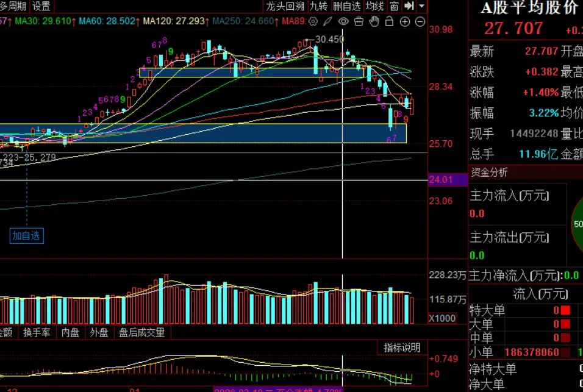Switch to 外盘 tab
This screenshot has height=392, width=583.
[x=99, y=332]
